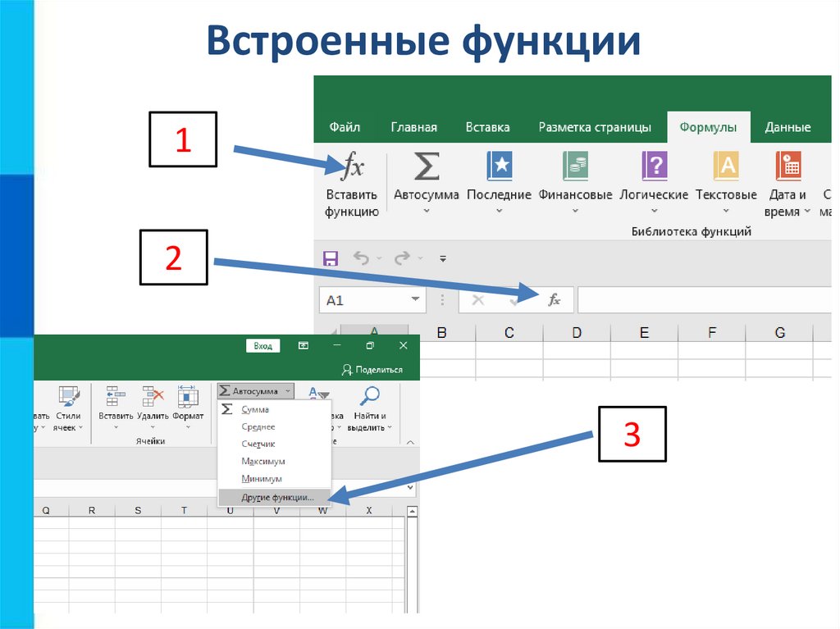840x629 pixels.
Task: Expand the Redo history dropdown arrow
Action: coord(420,258)
